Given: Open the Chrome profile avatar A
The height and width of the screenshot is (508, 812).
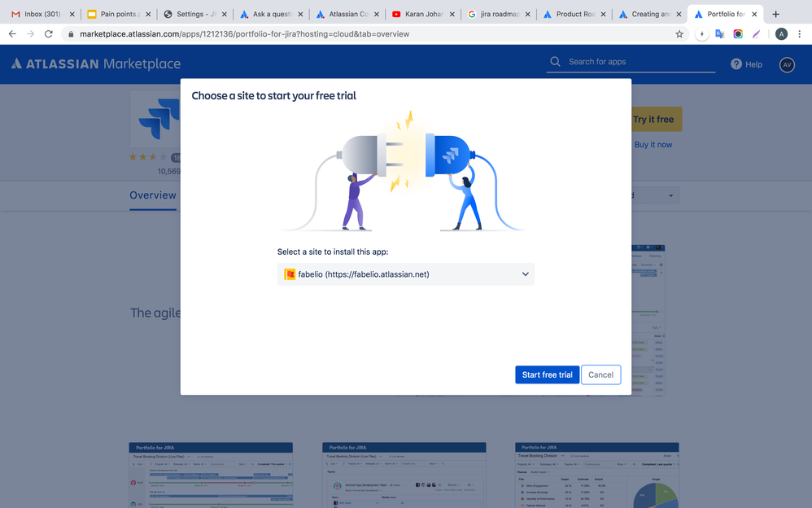Looking at the screenshot, I should [781, 34].
